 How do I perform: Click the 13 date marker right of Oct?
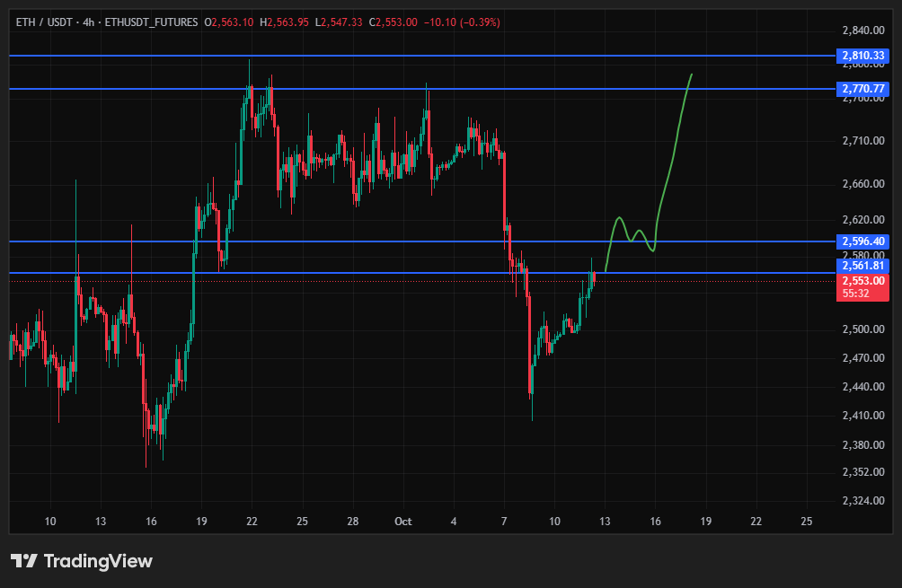point(605,522)
